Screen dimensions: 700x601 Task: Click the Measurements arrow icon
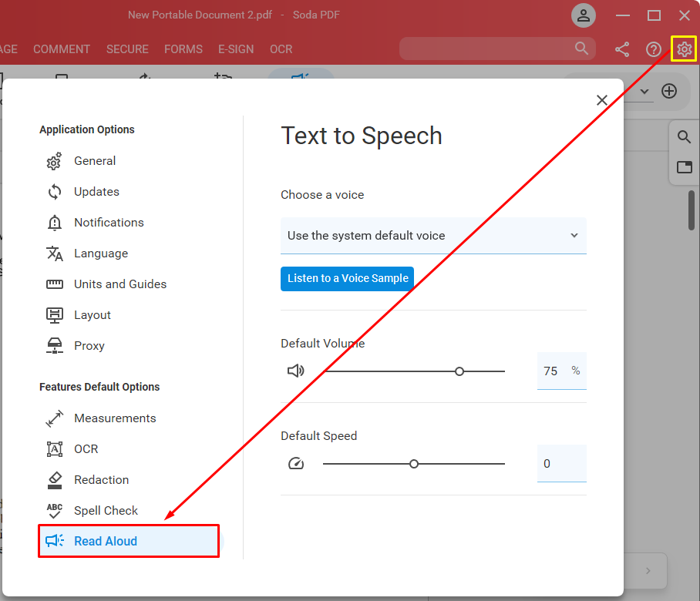(x=55, y=418)
